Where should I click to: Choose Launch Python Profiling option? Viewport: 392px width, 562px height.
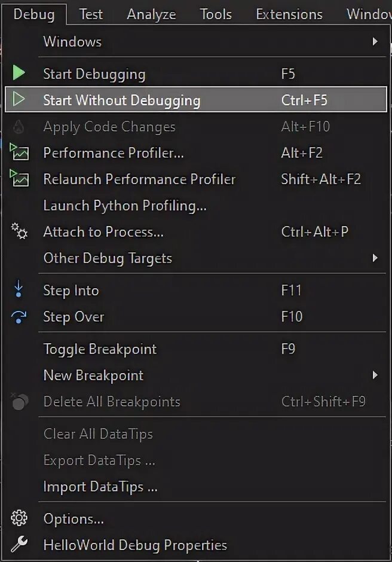point(125,206)
